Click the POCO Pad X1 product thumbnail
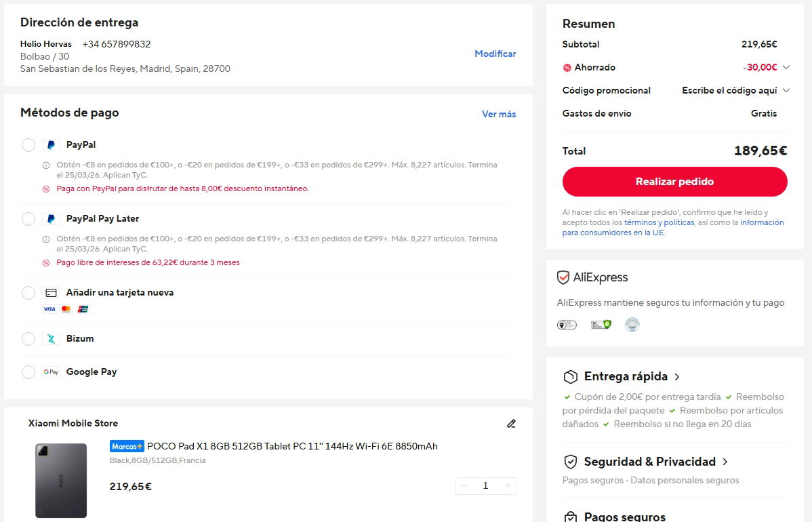 point(61,481)
